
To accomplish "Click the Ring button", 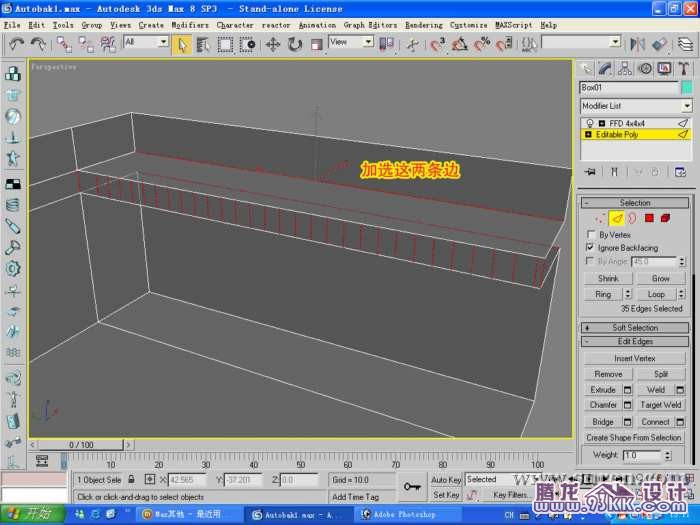I will coord(603,294).
